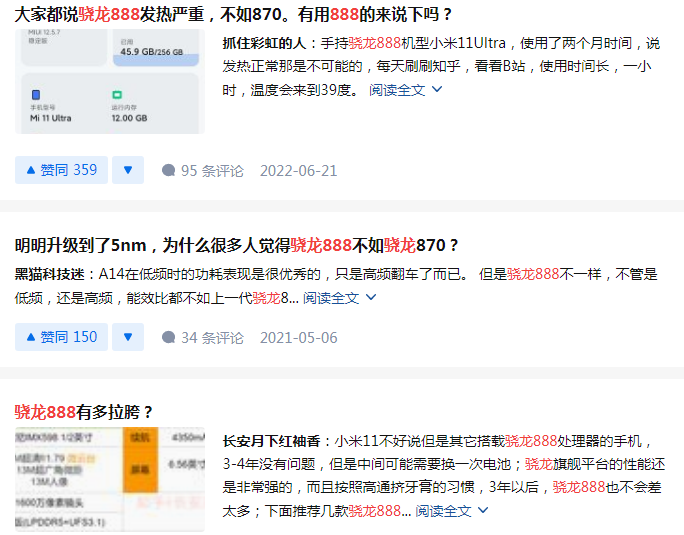Open question about Snapdragon 888 overheating vs 870

tap(233, 14)
